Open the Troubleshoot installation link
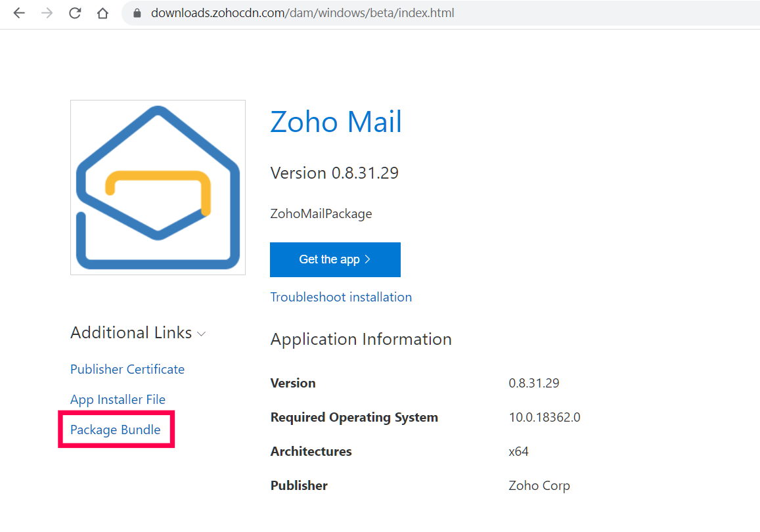 tap(341, 297)
